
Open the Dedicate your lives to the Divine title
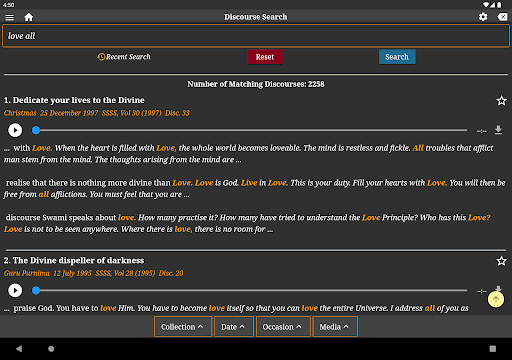74,100
